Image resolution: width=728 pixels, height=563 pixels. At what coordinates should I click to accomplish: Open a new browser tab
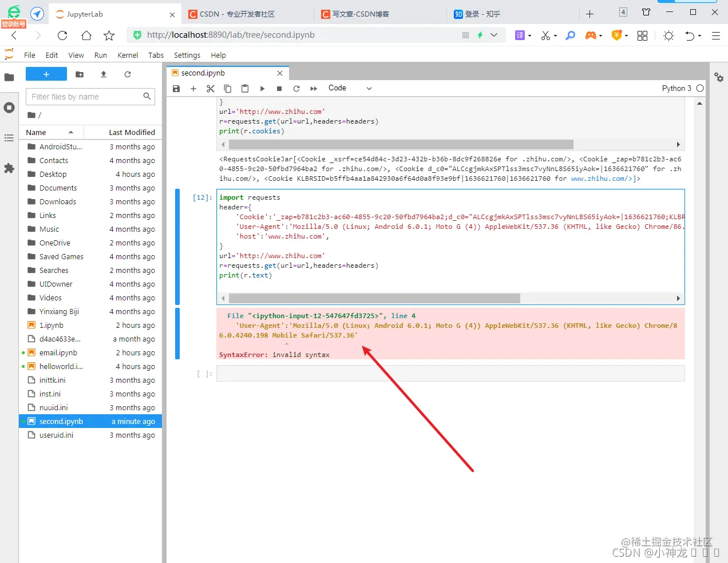[590, 14]
